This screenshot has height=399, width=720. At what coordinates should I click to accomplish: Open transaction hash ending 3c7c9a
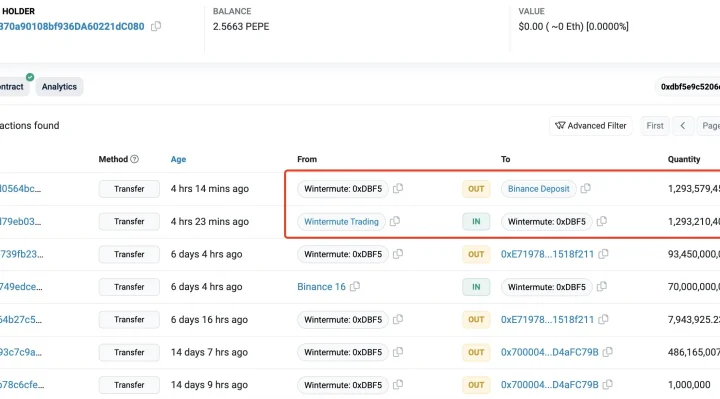pos(21,352)
